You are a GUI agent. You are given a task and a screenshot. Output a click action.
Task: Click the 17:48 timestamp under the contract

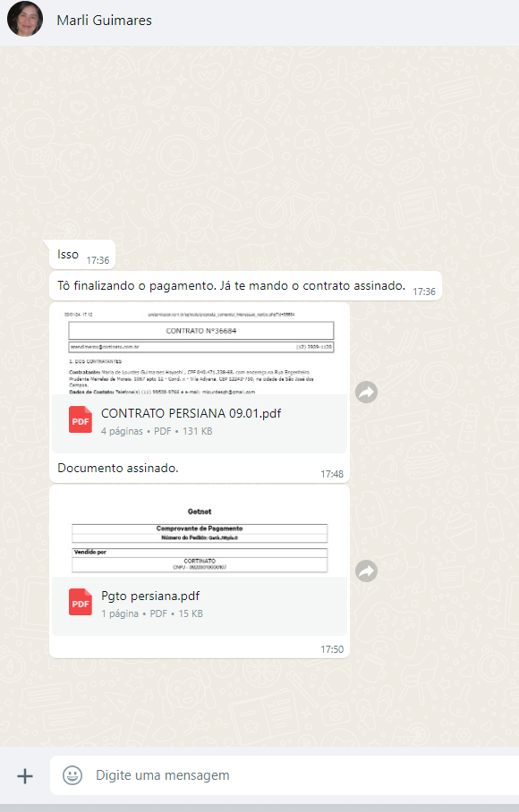332,474
